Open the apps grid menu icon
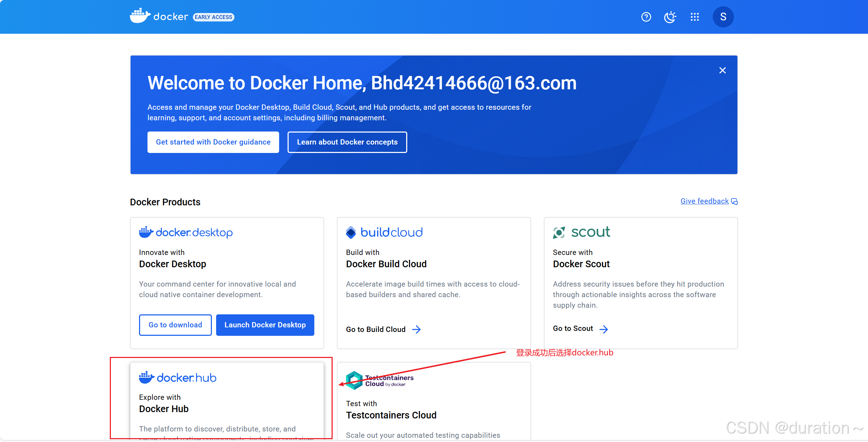Screen dimensions: 868x442 pyautogui.click(x=694, y=17)
